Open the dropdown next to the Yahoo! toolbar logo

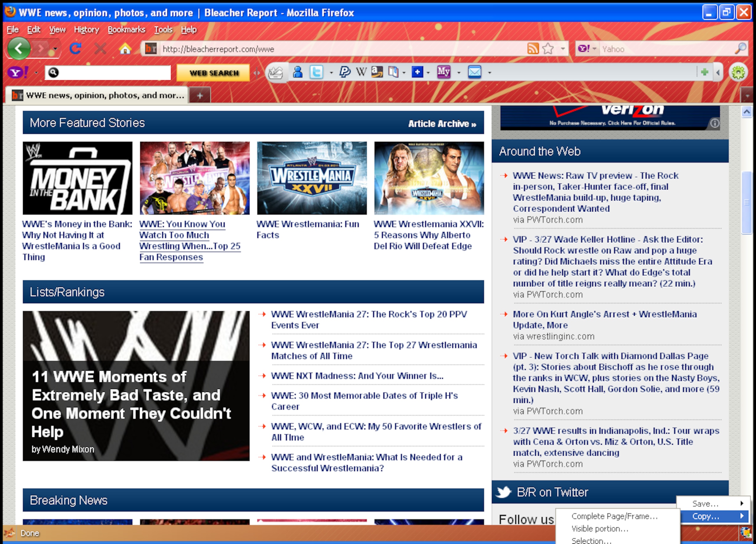tap(36, 72)
